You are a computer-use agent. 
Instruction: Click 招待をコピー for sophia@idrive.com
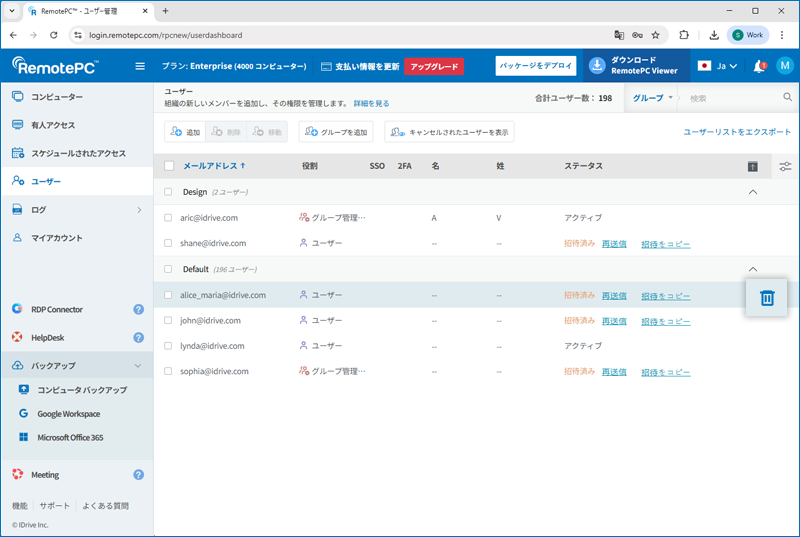[x=666, y=372]
